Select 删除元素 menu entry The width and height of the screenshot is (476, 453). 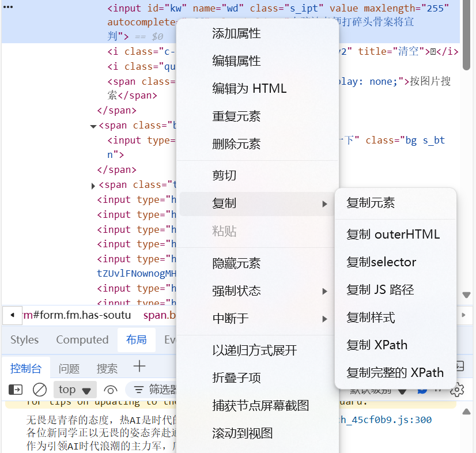click(x=257, y=144)
